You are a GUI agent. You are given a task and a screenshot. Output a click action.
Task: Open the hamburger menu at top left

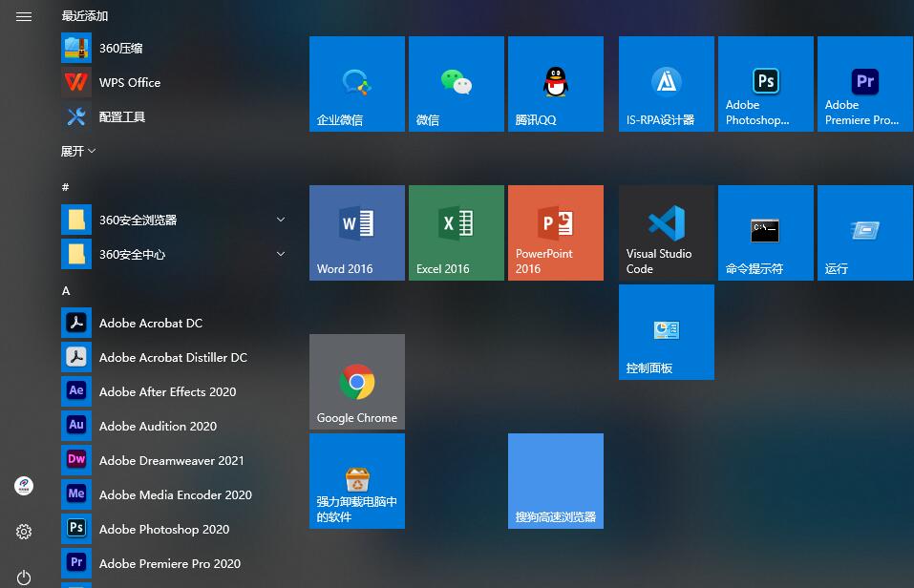24,16
